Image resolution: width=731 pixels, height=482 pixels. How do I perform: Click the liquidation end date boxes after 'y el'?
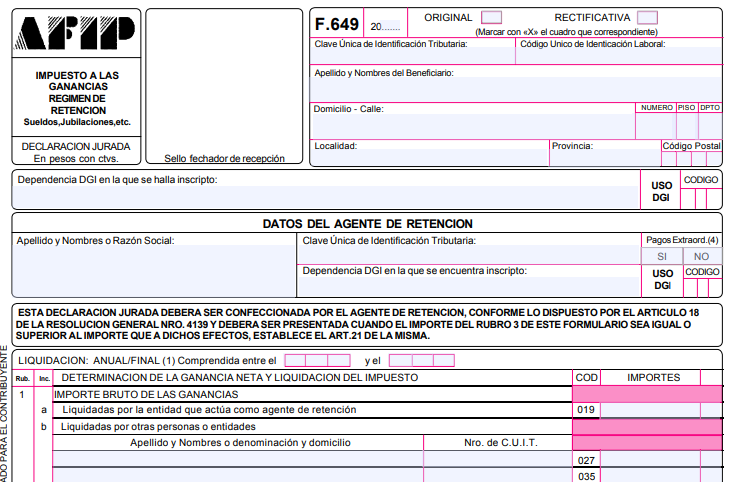pos(421,361)
